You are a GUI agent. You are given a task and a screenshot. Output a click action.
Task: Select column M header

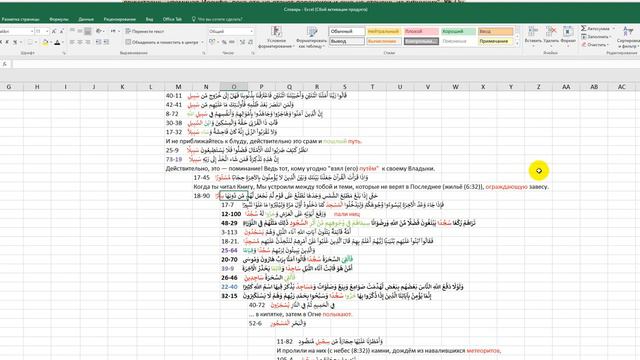tap(178, 87)
